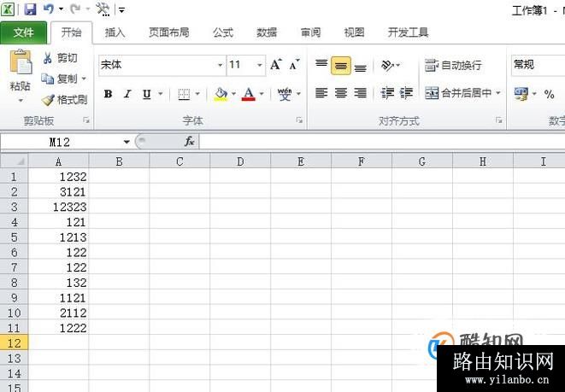Set top vertical alignment

[x=321, y=65]
